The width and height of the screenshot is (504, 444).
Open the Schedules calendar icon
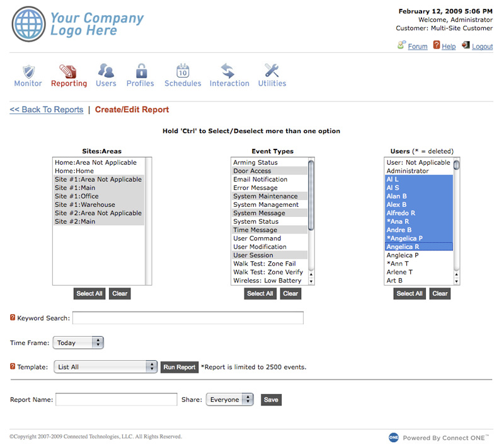point(183,71)
